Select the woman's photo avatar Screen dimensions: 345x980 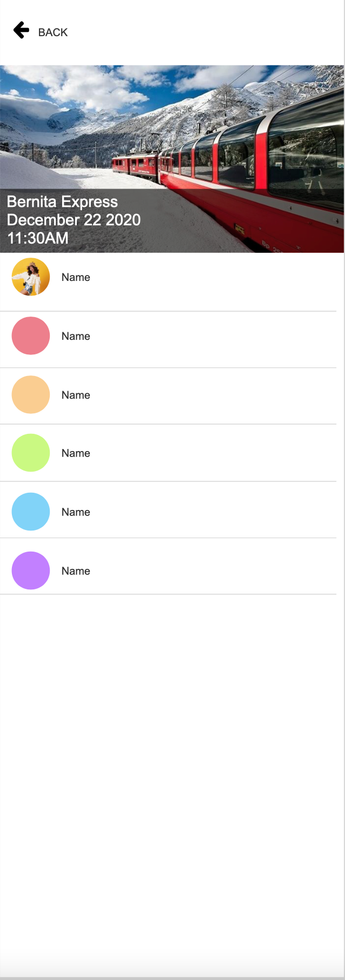(31, 277)
